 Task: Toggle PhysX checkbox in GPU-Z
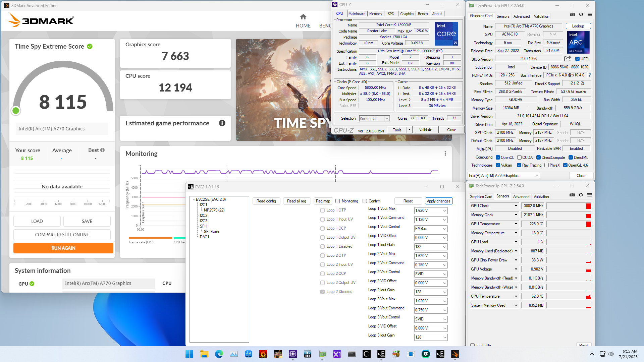point(546,165)
